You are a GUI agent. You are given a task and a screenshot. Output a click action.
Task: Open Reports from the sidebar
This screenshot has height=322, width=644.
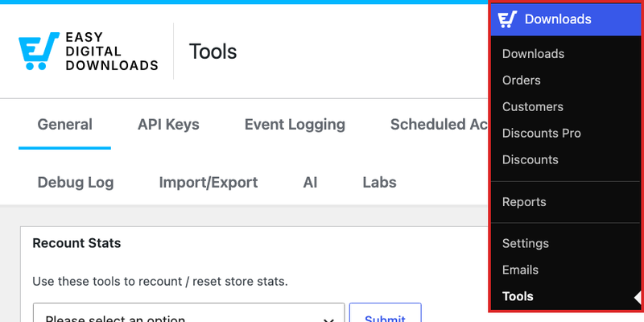click(x=524, y=202)
